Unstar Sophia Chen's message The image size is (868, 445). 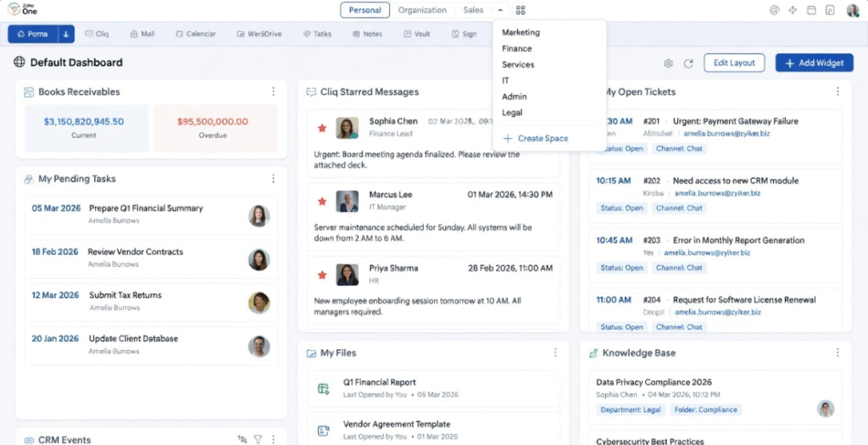321,128
